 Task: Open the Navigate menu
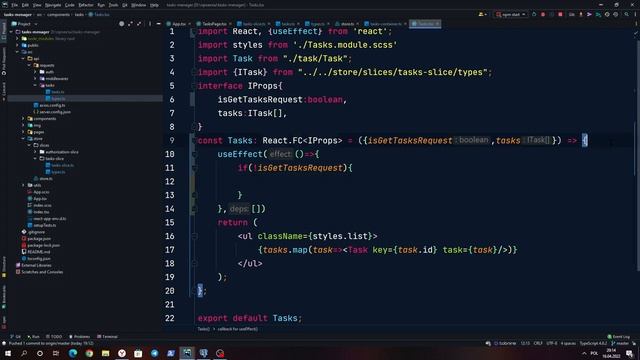(53, 5)
